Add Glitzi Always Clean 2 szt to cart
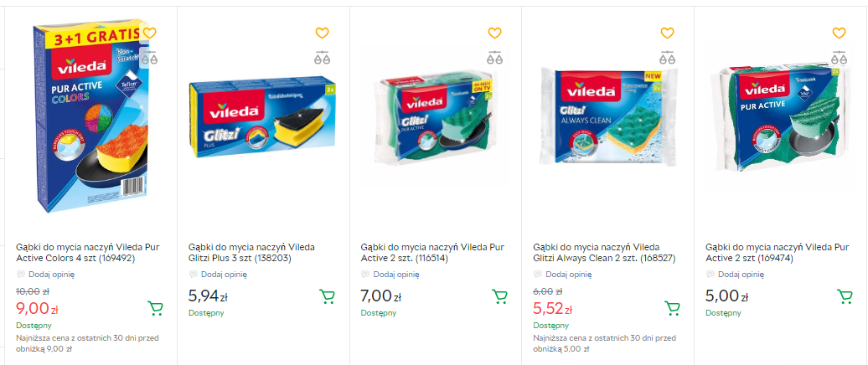The width and height of the screenshot is (868, 365). tap(672, 308)
